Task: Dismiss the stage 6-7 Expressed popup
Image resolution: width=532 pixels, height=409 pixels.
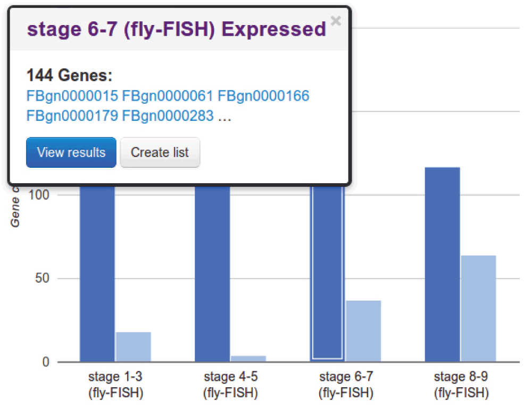Action: 335,21
